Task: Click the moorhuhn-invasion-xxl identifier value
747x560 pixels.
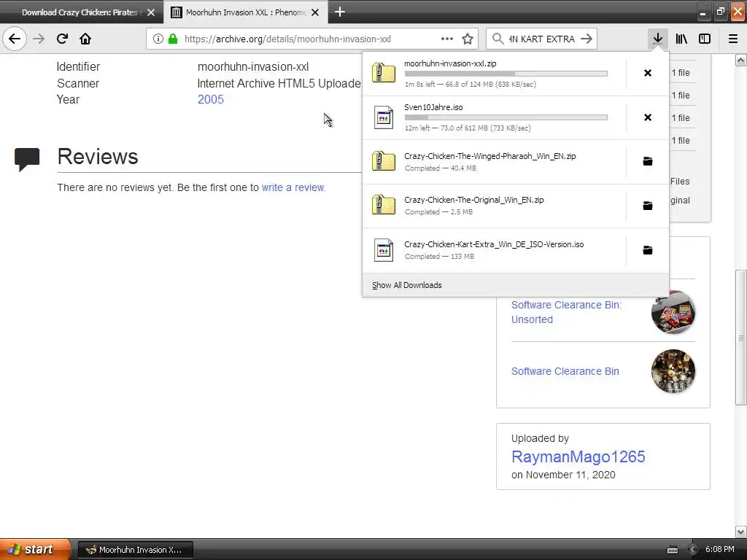Action: [253, 67]
